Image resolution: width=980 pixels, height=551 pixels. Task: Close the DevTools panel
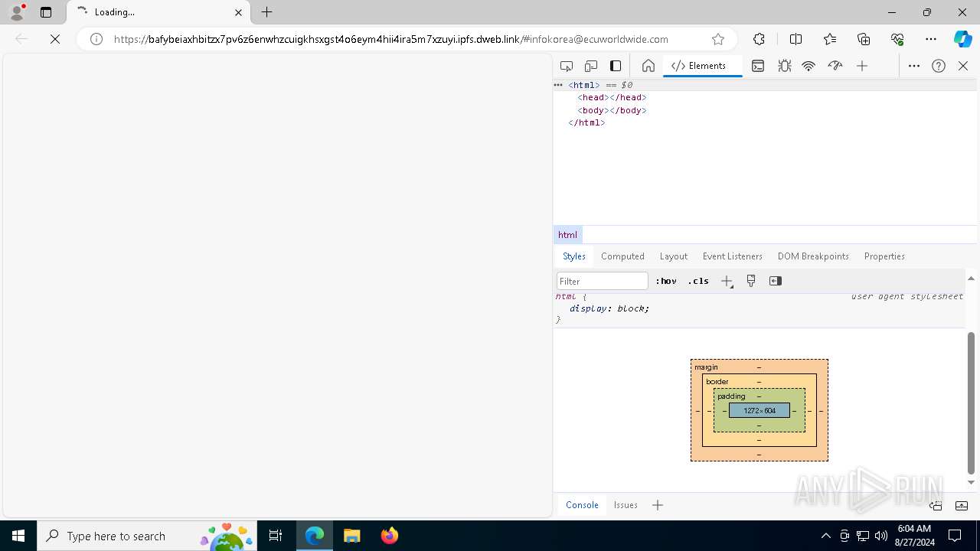tap(963, 66)
